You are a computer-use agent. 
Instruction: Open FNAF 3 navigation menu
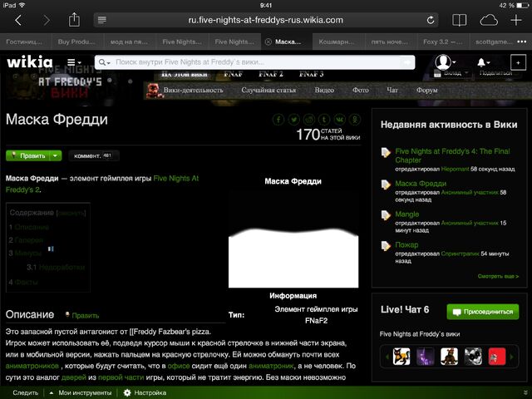pos(311,74)
